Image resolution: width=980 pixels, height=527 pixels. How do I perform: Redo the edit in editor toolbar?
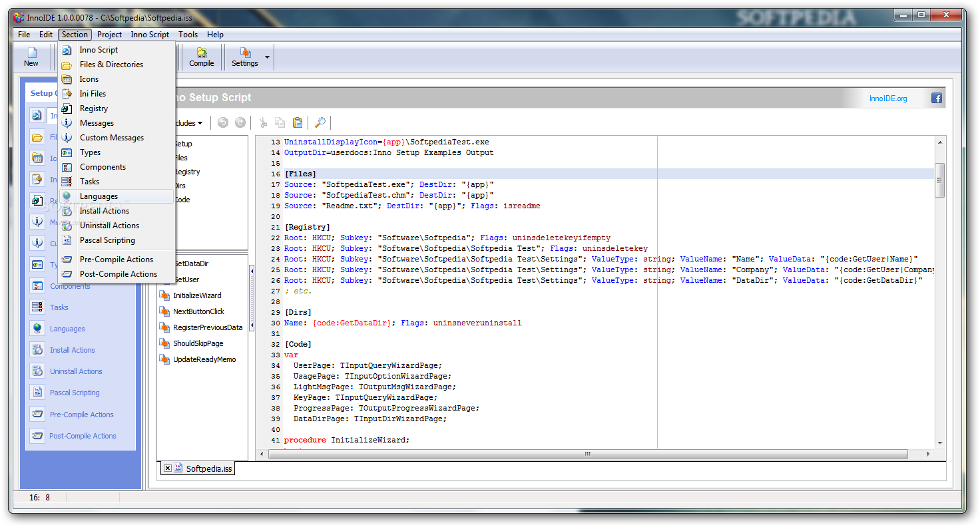pyautogui.click(x=240, y=122)
